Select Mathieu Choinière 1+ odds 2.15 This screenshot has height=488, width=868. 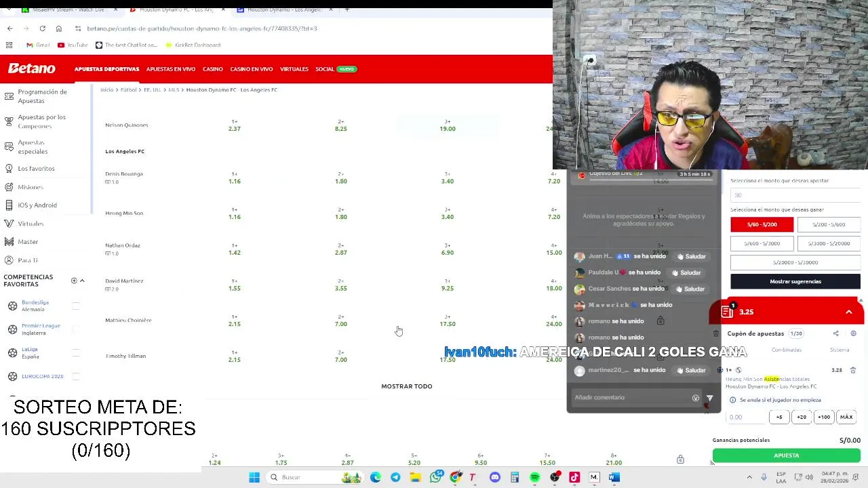(x=234, y=321)
